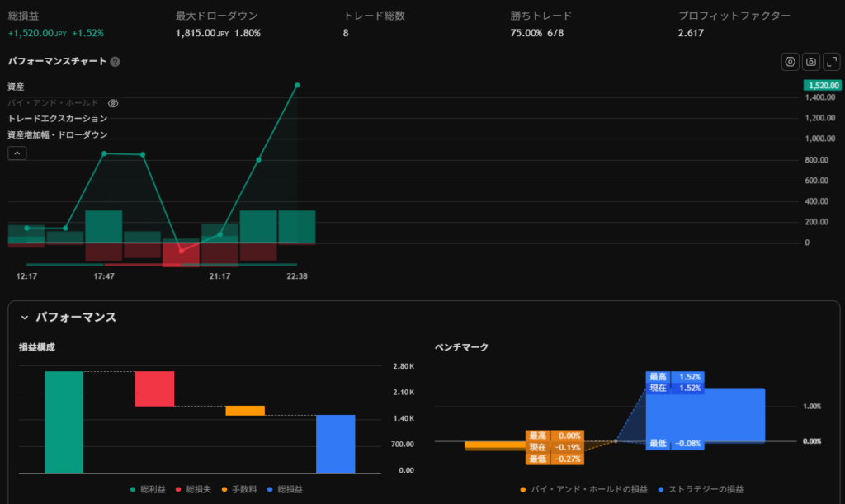Toggle the トレードエクスカーション series
The height and width of the screenshot is (504, 845).
pyautogui.click(x=57, y=119)
